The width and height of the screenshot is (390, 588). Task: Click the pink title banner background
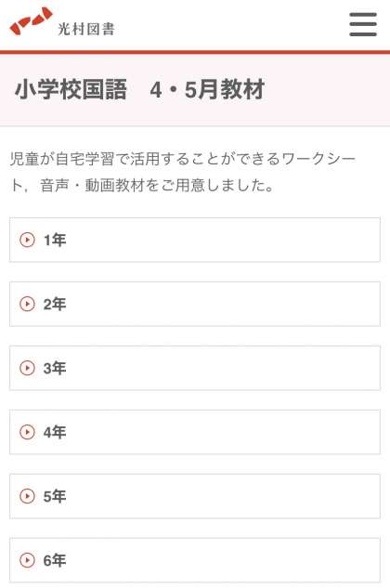(x=326, y=90)
